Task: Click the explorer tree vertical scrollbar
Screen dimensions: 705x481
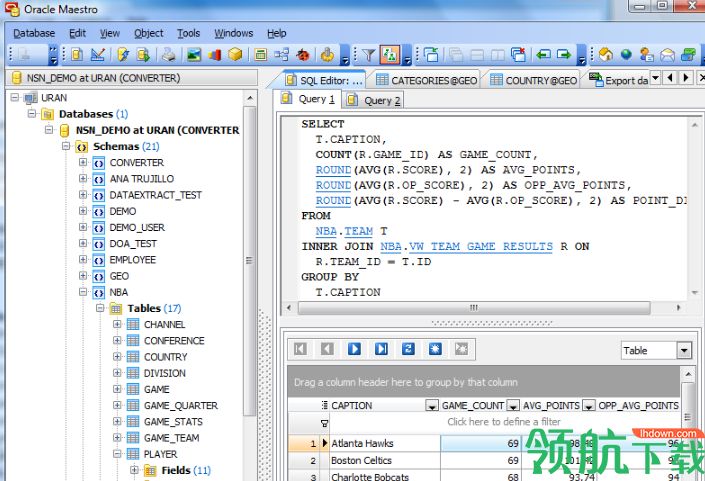Action: point(250,261)
